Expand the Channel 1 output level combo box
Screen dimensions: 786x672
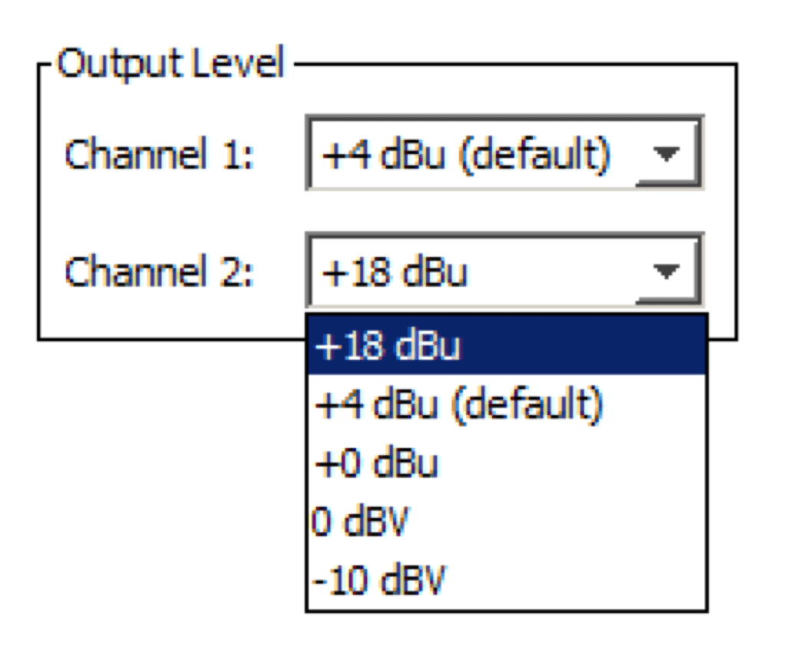(667, 153)
